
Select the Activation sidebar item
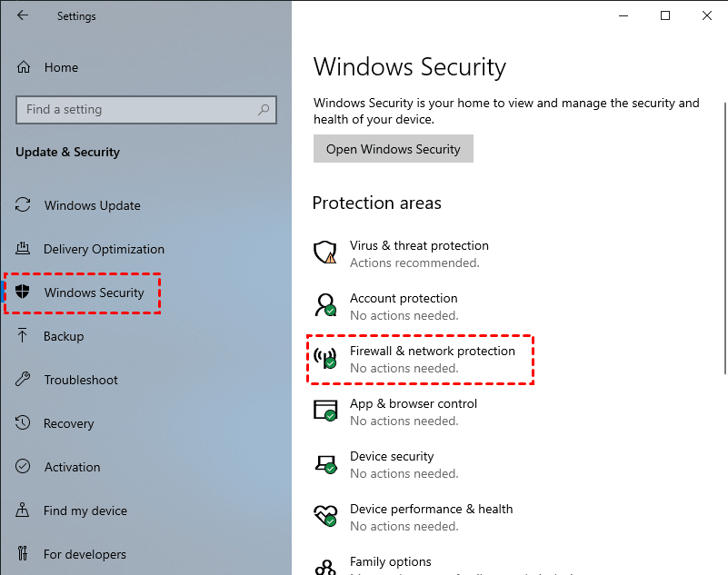(72, 467)
